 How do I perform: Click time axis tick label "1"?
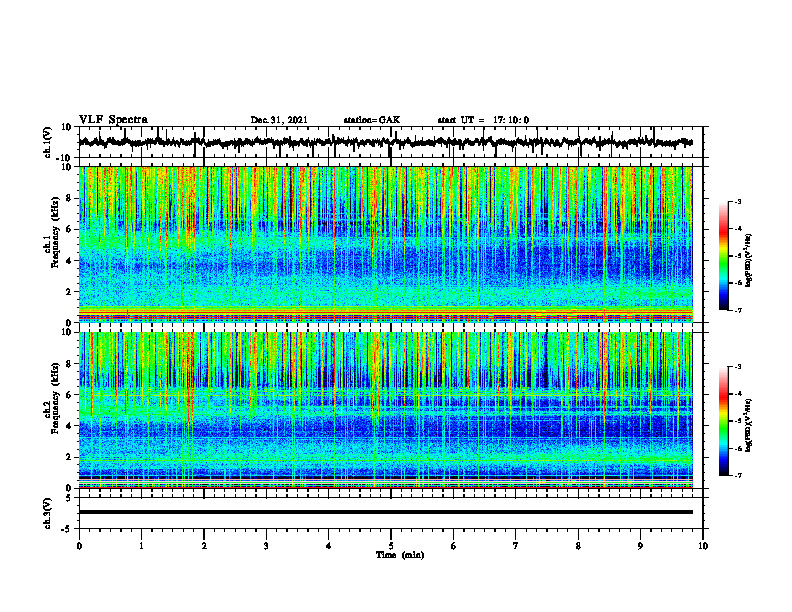point(141,546)
